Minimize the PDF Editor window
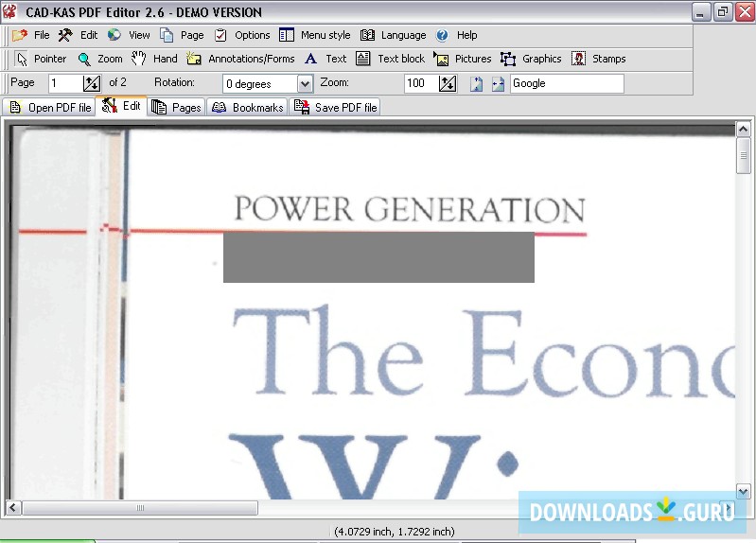The image size is (756, 543). (x=701, y=12)
